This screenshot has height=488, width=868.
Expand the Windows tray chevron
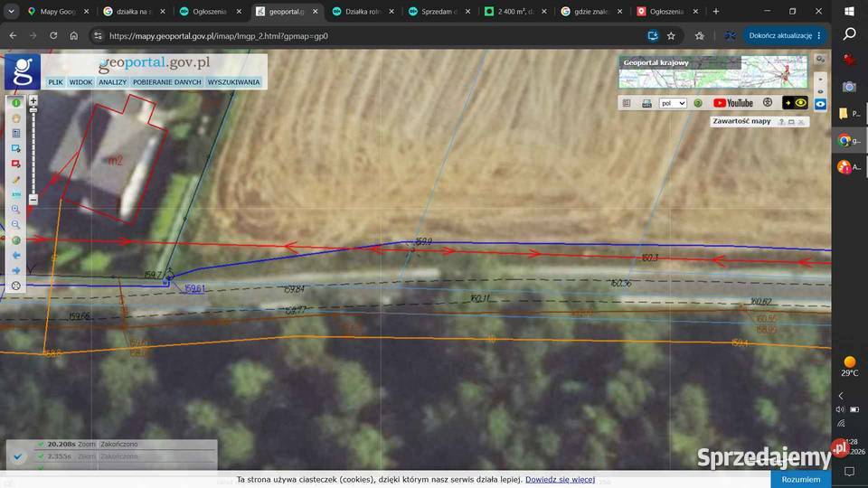click(x=841, y=396)
